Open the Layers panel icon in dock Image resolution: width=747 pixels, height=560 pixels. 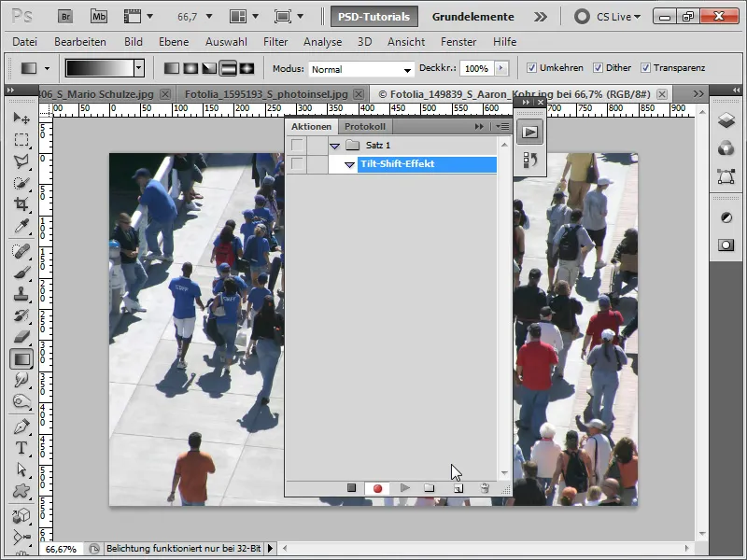click(726, 119)
